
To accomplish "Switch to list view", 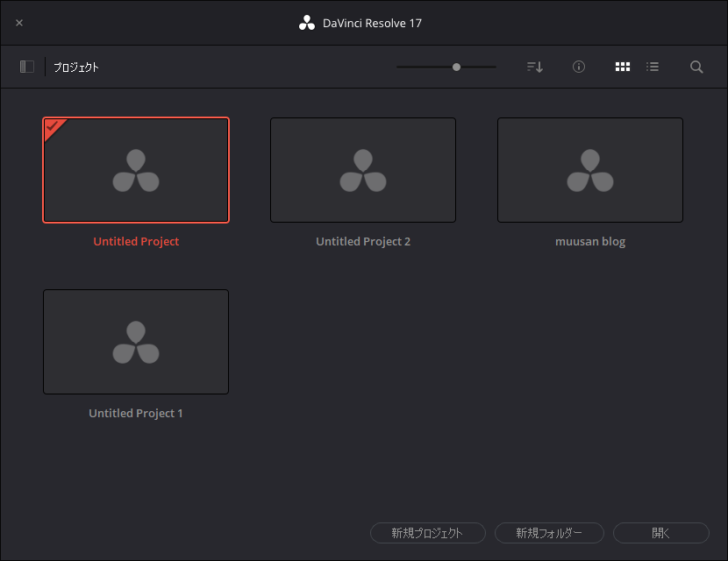I will pyautogui.click(x=653, y=67).
